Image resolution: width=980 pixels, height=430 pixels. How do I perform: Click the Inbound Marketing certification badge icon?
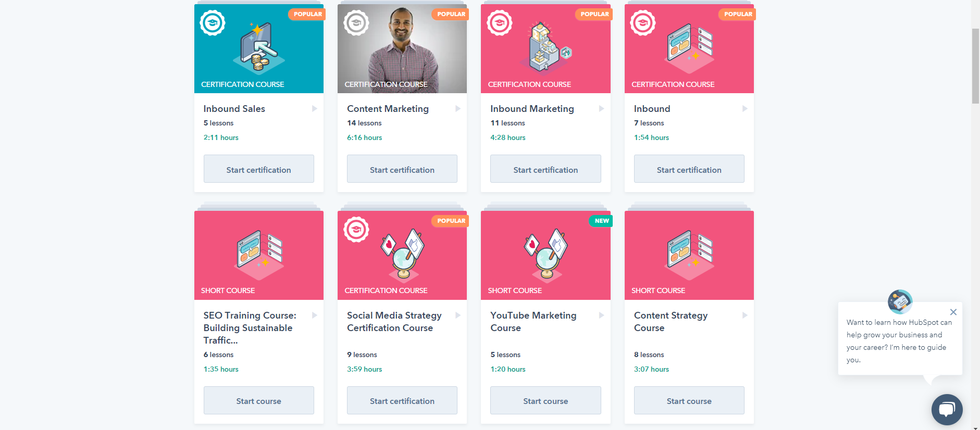(x=499, y=23)
